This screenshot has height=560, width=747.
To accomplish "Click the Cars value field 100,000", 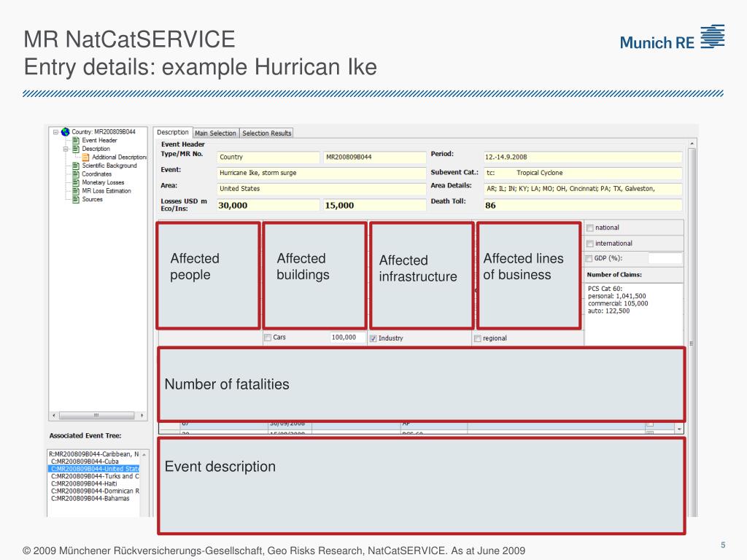I will (348, 337).
